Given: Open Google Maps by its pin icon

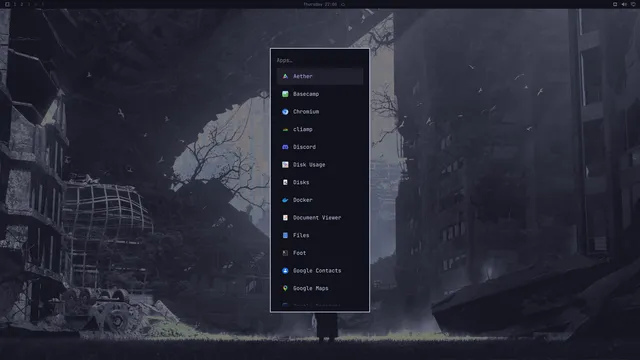Looking at the screenshot, I should 285,288.
